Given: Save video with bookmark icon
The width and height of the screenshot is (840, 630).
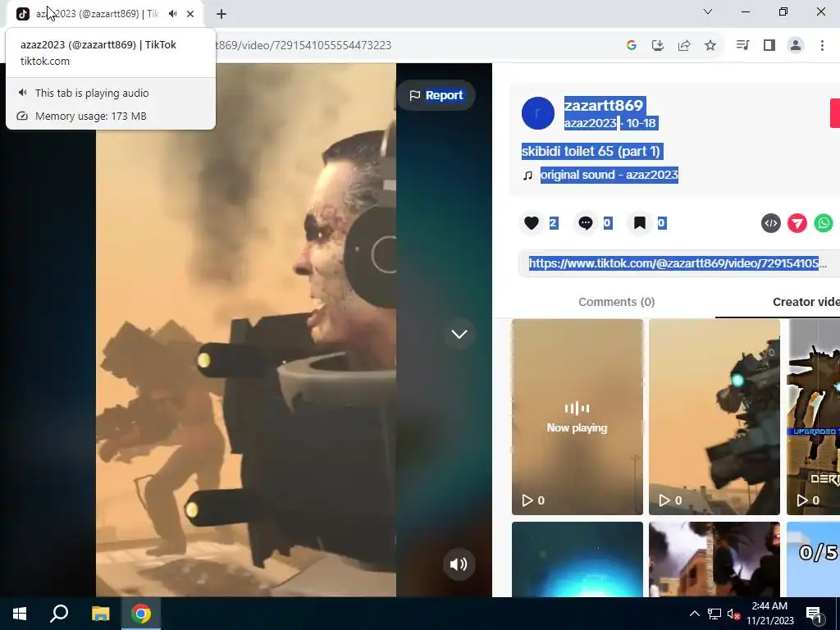Looking at the screenshot, I should [x=640, y=223].
